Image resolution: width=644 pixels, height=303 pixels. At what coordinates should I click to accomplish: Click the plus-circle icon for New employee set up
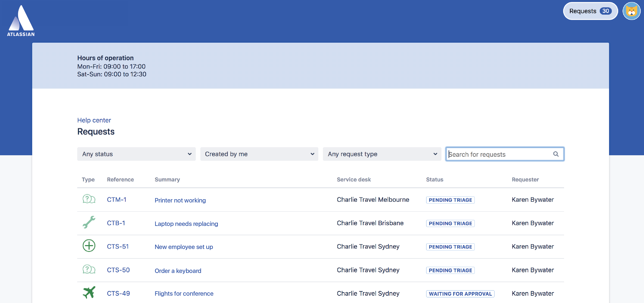(x=89, y=246)
